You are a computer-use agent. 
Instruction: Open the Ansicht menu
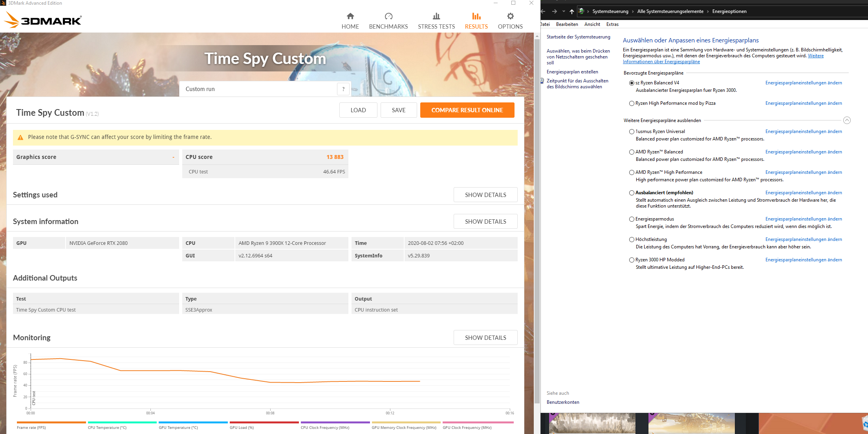(592, 24)
